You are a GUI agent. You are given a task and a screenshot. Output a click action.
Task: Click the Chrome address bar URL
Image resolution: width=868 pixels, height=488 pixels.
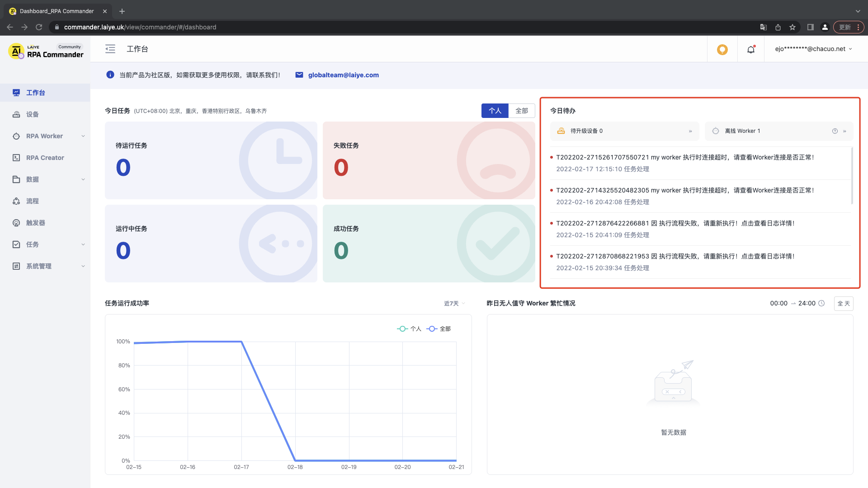[140, 27]
